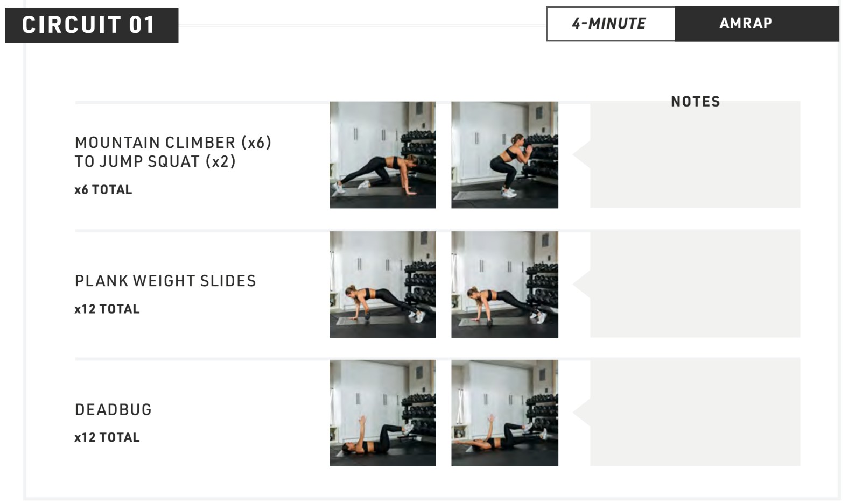Image resolution: width=848 pixels, height=504 pixels.
Task: Open the first deadbug photo
Action: coord(383,413)
